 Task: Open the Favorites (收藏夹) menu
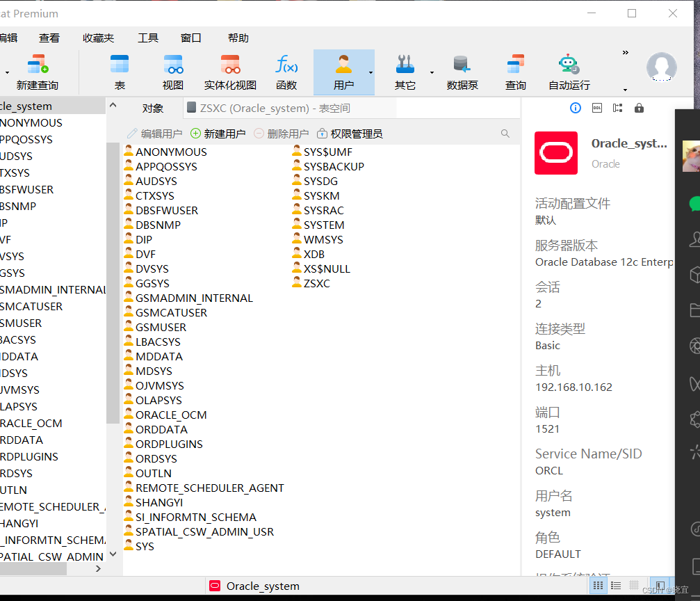(98, 38)
